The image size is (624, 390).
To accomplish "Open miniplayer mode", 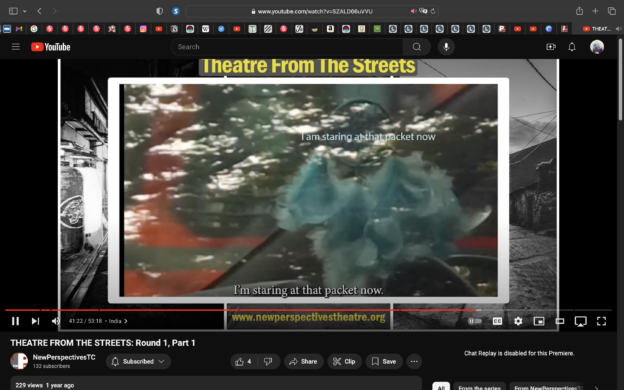I will [539, 321].
